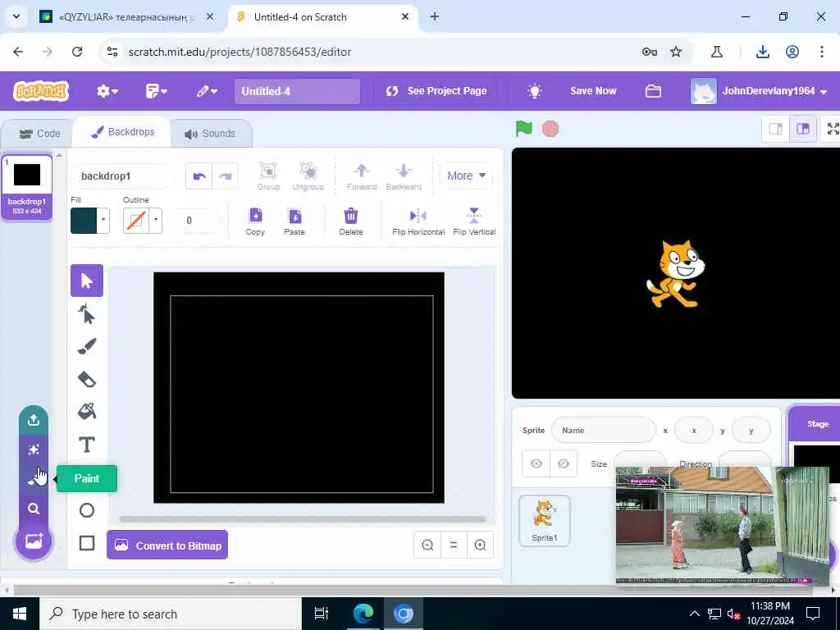The width and height of the screenshot is (840, 630).
Task: Open the My Stuff folder icon
Action: (653, 91)
